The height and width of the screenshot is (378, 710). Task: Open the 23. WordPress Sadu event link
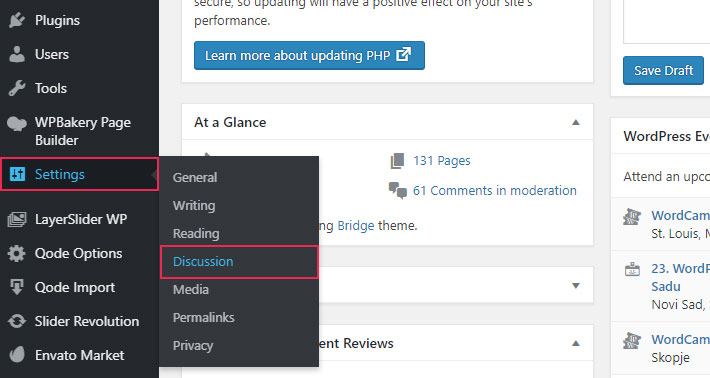(680, 277)
